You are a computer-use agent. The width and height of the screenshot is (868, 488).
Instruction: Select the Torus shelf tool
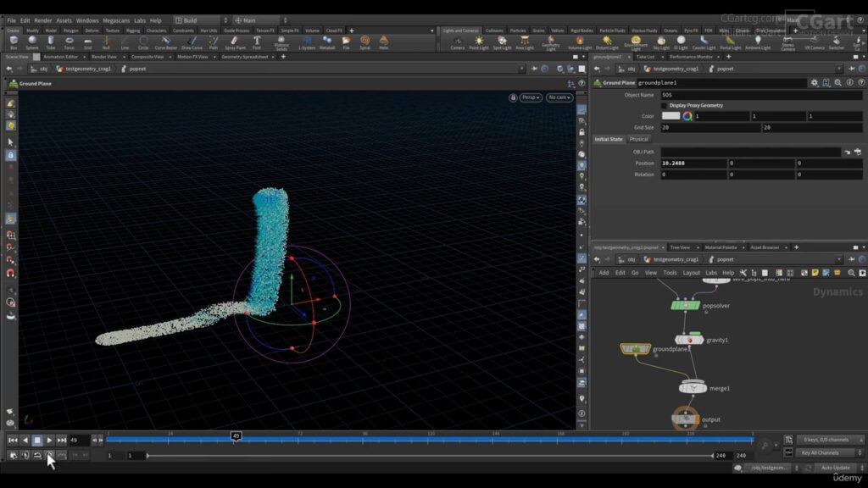click(70, 42)
